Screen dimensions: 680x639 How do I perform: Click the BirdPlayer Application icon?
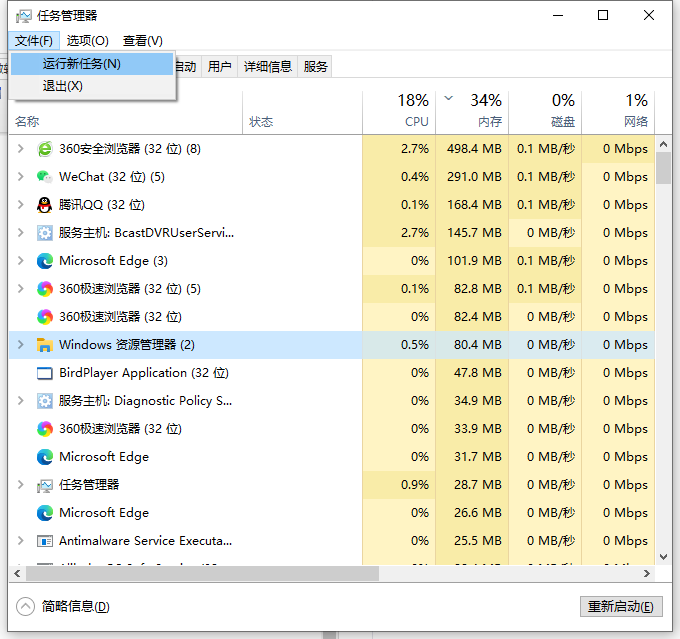coord(45,373)
